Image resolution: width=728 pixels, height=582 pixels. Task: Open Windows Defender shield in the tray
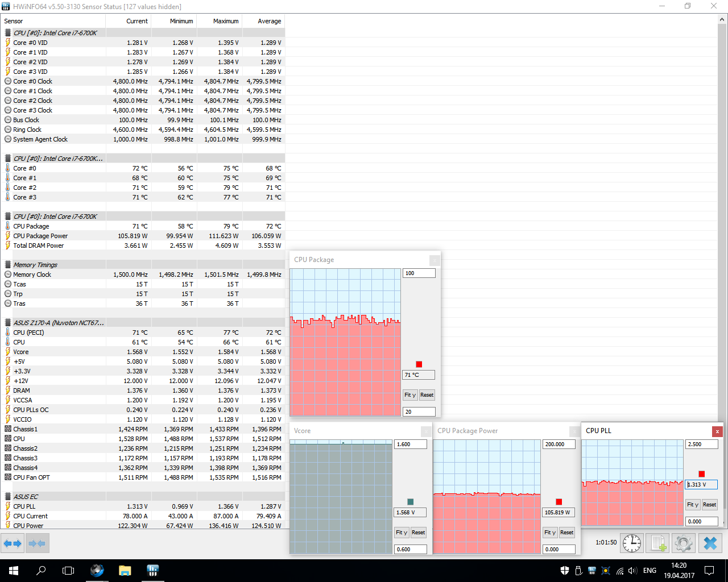565,571
